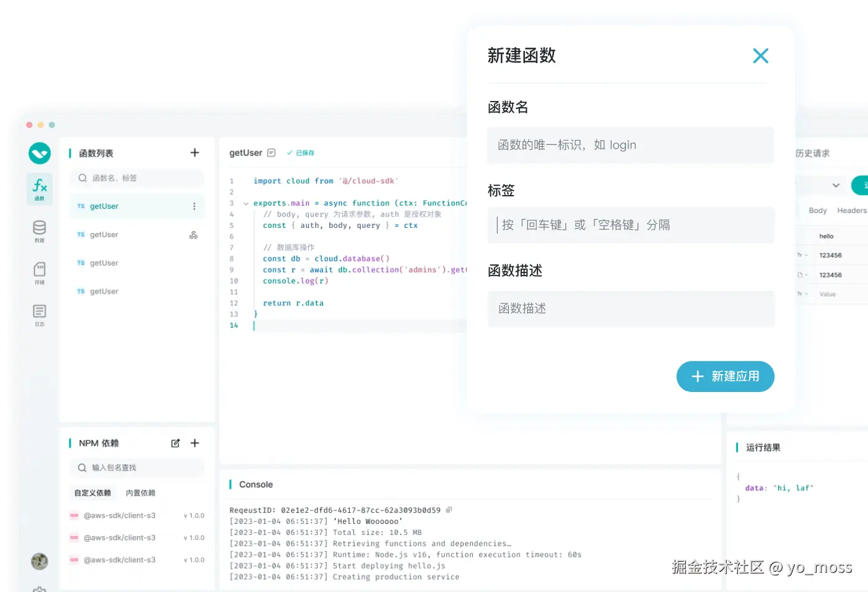Select the third getUser function row
Viewport: 868px width, 592px height.
point(137,263)
